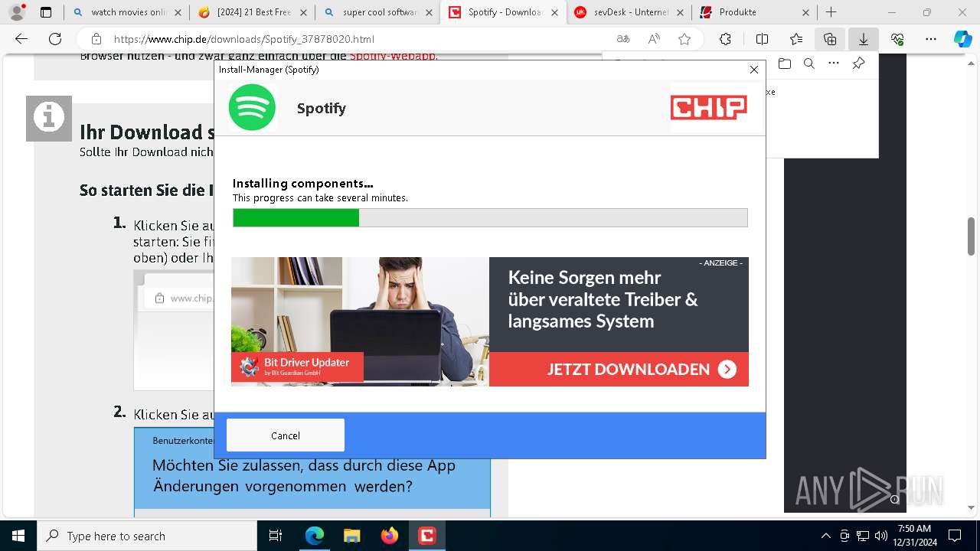Open the Favorites list
The image size is (980, 551).
click(796, 39)
